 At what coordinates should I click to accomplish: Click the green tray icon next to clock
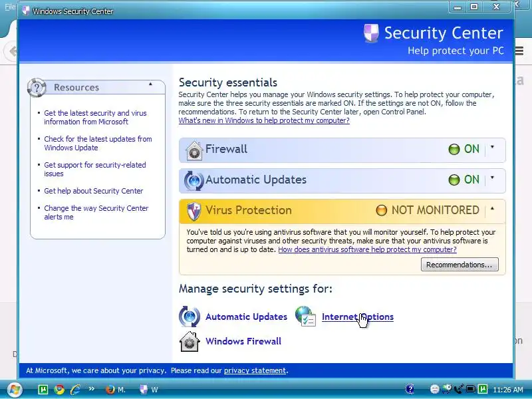coord(483,389)
